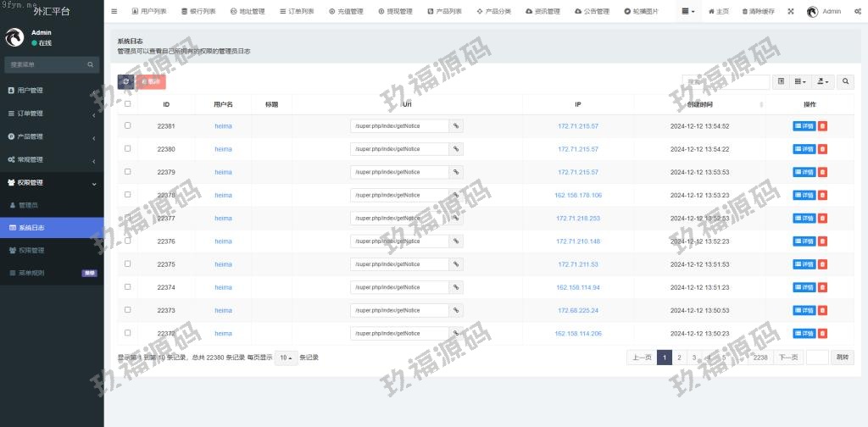This screenshot has height=427, width=868.
Task: Click the IP link 162.158.178.106
Action: [x=578, y=195]
